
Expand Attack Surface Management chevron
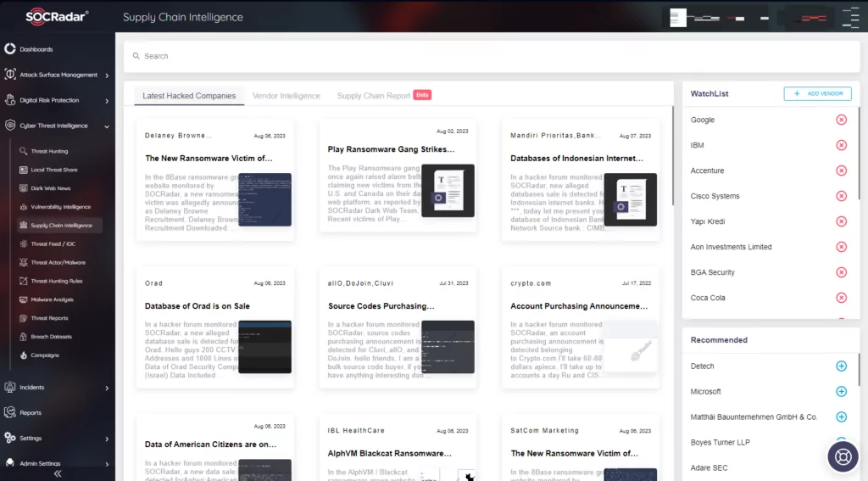(x=107, y=76)
